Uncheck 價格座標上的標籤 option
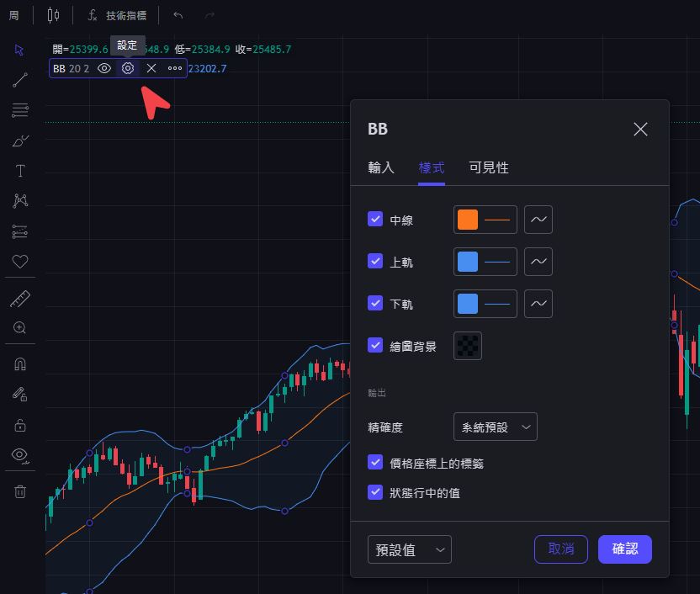Screen dimensions: 700x594 pyautogui.click(x=375, y=462)
